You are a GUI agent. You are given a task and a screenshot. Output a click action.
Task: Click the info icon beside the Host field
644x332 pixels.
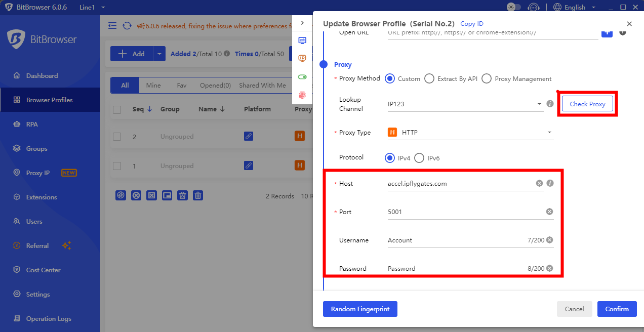click(550, 183)
